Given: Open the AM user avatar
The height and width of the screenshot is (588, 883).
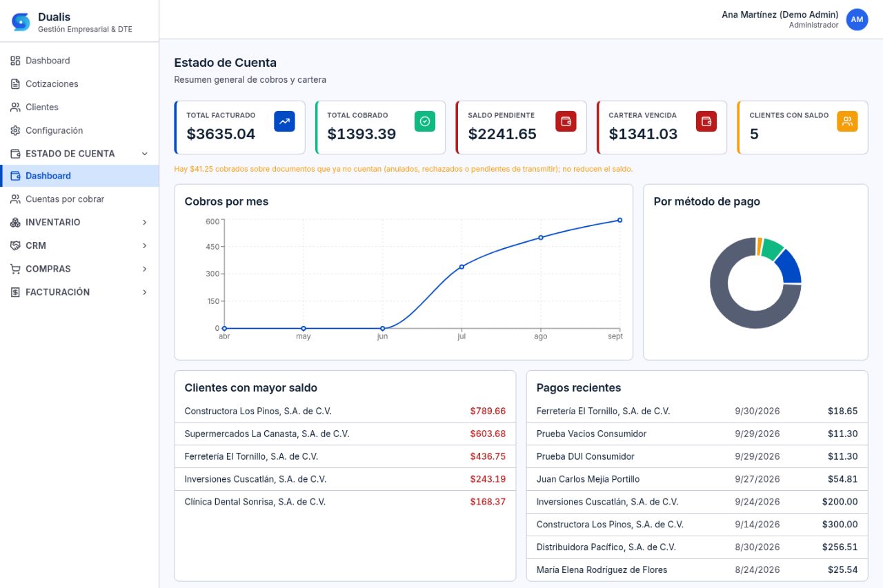Looking at the screenshot, I should tap(857, 20).
